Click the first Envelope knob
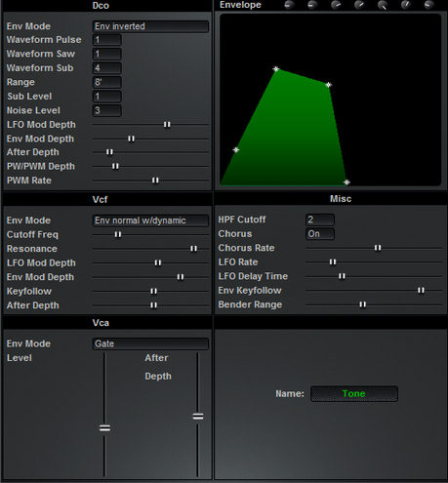Image resolution: width=448 pixels, height=483 pixels. (x=289, y=5)
